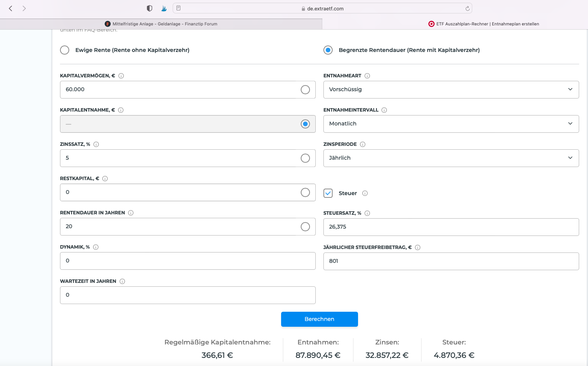
Task: Go back with browser back arrow
Action: (x=11, y=8)
